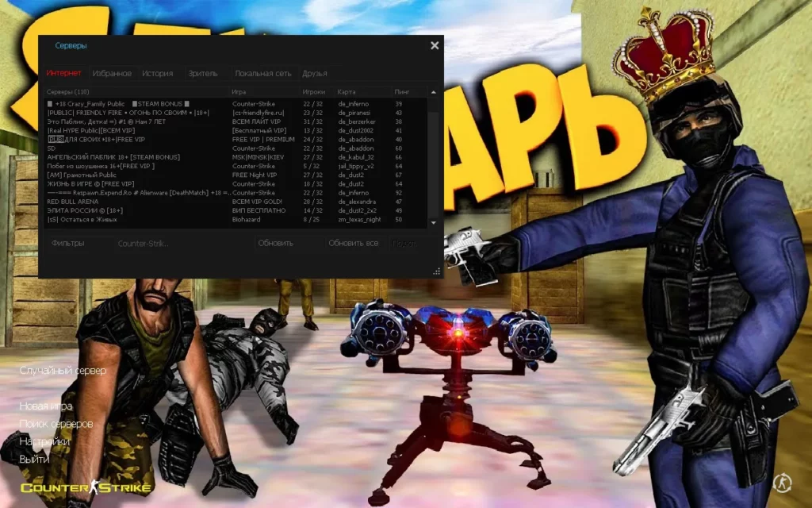Select the ЖИЗНЬ В ИГРЕ server row
This screenshot has width=812, height=508.
point(236,183)
